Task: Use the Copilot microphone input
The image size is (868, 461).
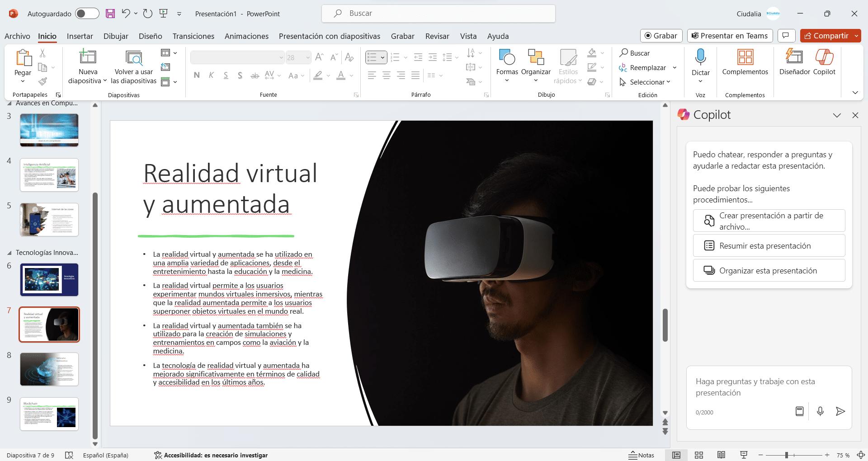Action: [x=820, y=411]
